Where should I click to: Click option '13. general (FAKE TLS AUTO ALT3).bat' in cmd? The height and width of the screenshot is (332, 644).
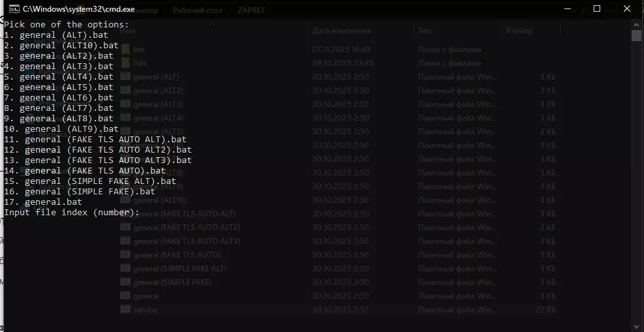98,160
